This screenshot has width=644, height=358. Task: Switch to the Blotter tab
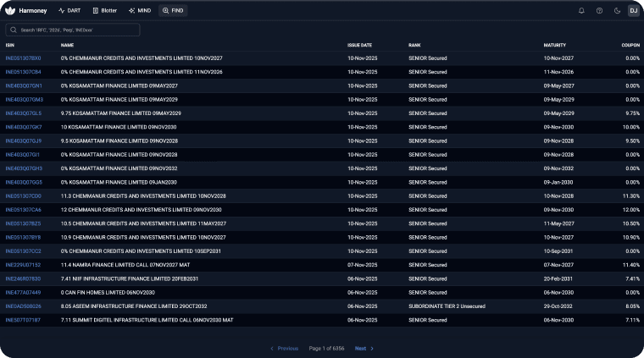point(105,11)
